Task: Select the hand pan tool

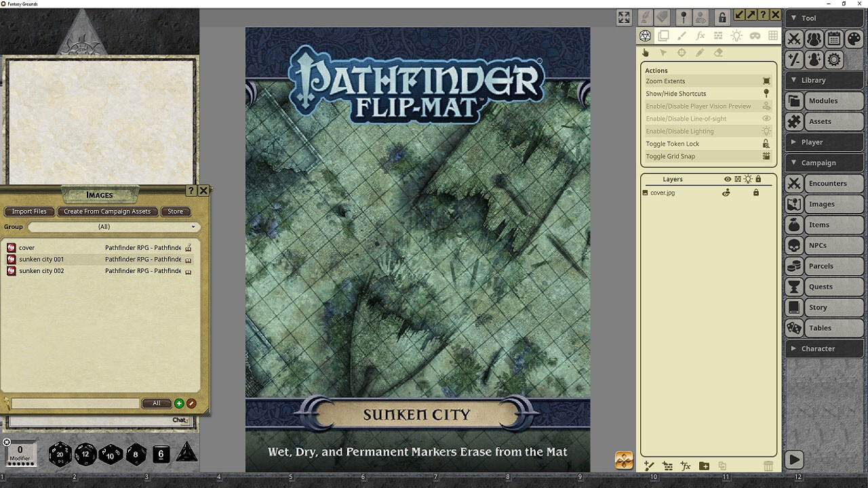Action: tap(645, 52)
